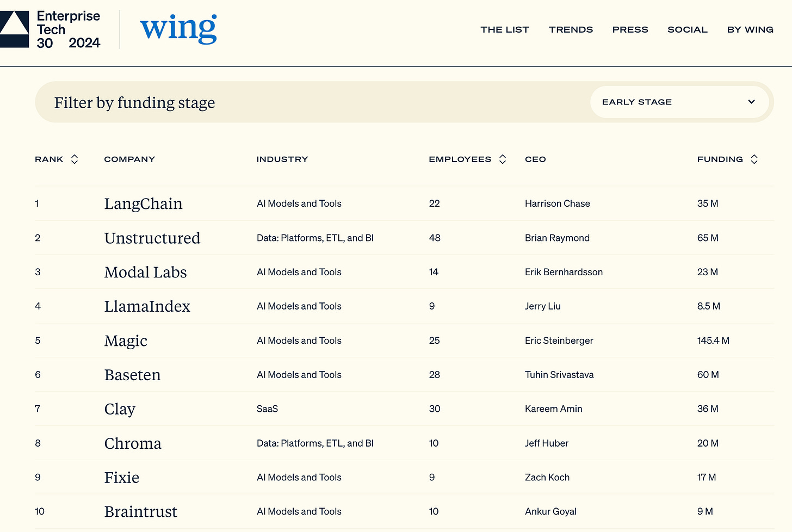Image resolution: width=792 pixels, height=532 pixels.
Task: Click the RANK column header
Action: pyautogui.click(x=49, y=159)
